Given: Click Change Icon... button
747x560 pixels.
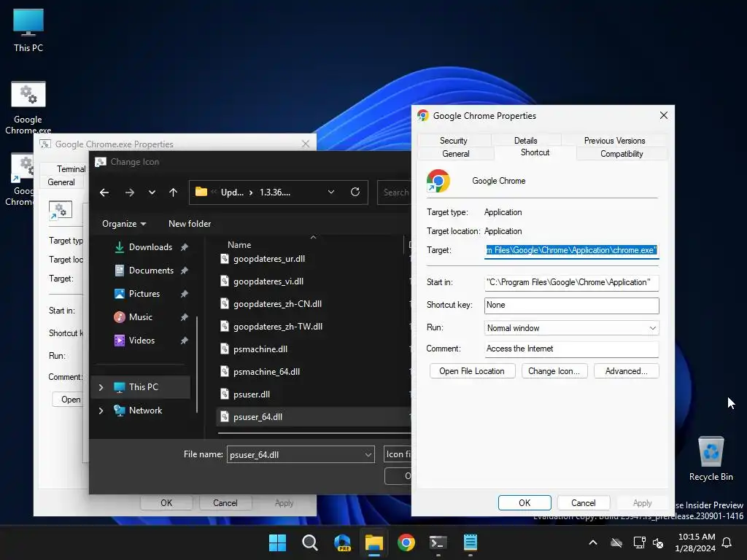Looking at the screenshot, I should [x=554, y=371].
